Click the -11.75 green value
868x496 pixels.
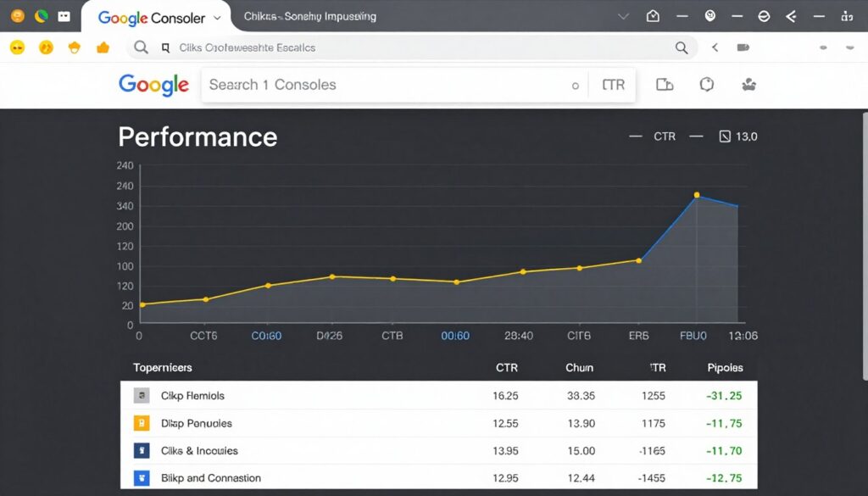tap(724, 423)
